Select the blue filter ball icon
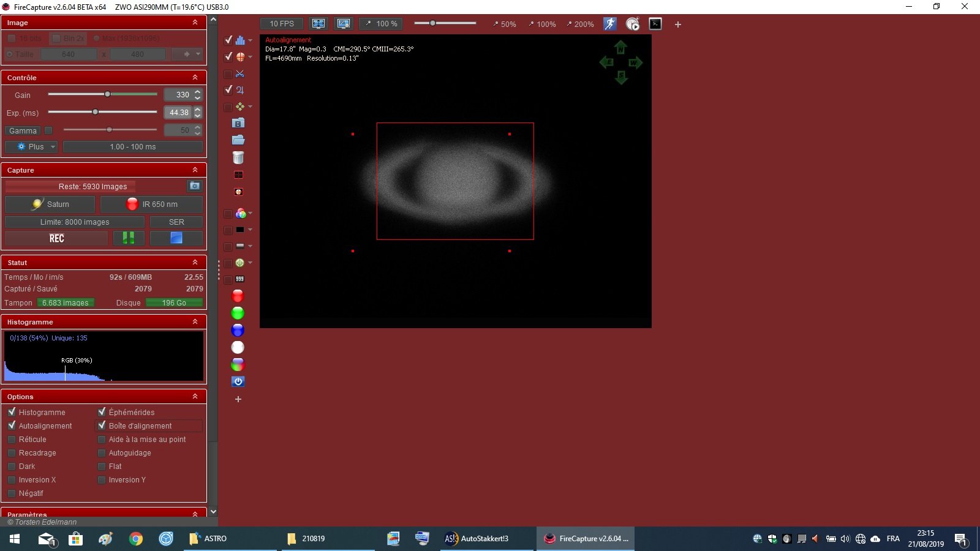The height and width of the screenshot is (551, 980). click(238, 331)
